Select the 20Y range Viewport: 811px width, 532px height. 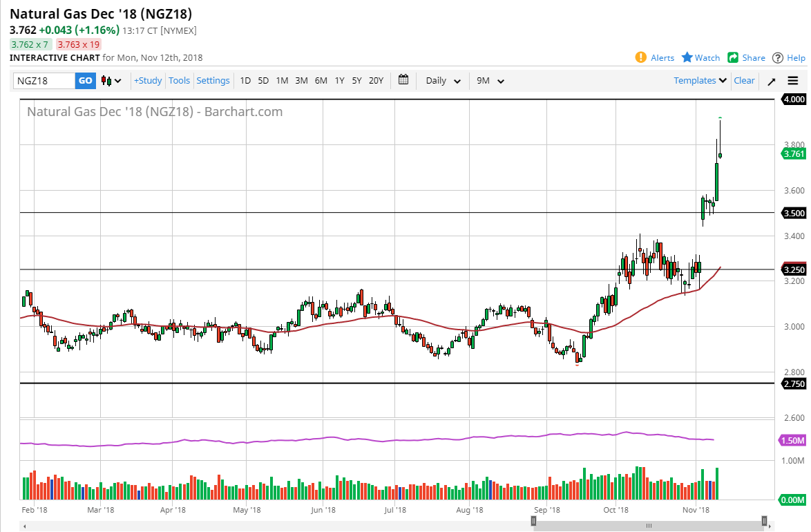coord(376,81)
